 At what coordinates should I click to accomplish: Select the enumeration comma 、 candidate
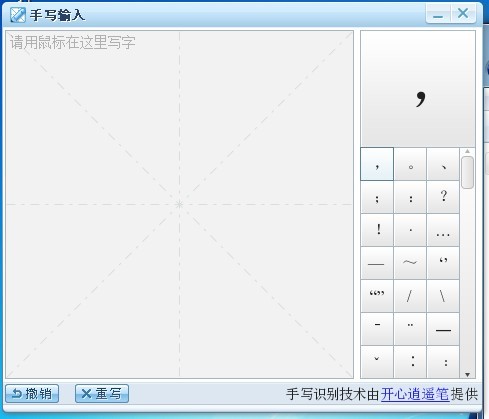pyautogui.click(x=443, y=164)
